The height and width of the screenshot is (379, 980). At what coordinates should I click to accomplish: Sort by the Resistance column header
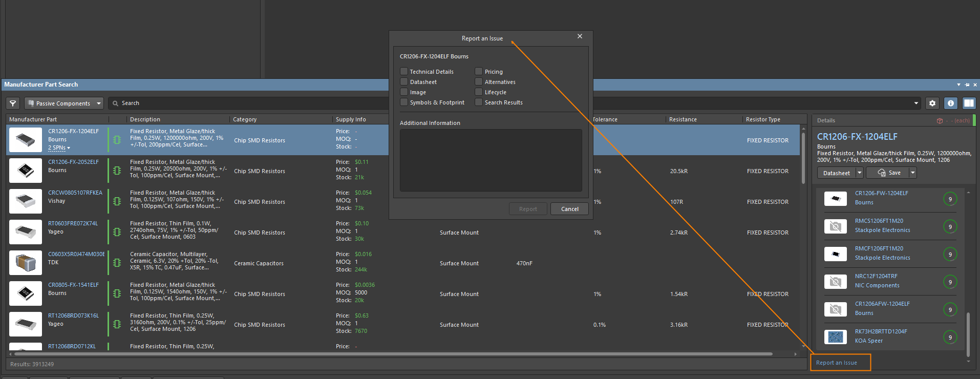click(x=683, y=119)
